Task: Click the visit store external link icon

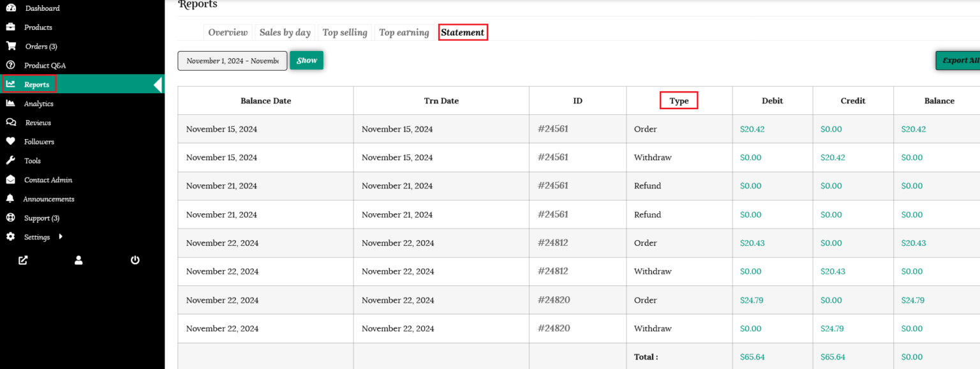Action: coord(23,260)
